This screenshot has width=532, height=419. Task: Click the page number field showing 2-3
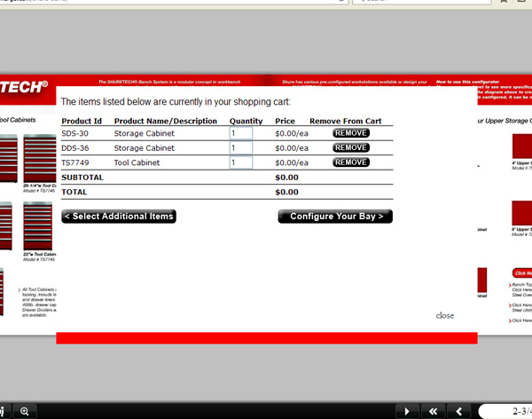coord(505,412)
